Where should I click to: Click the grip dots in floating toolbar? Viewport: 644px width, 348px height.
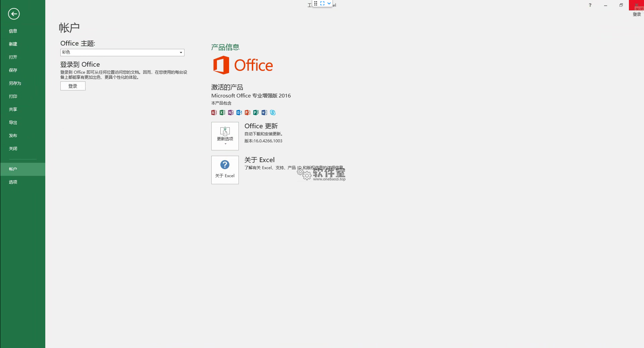click(316, 3)
